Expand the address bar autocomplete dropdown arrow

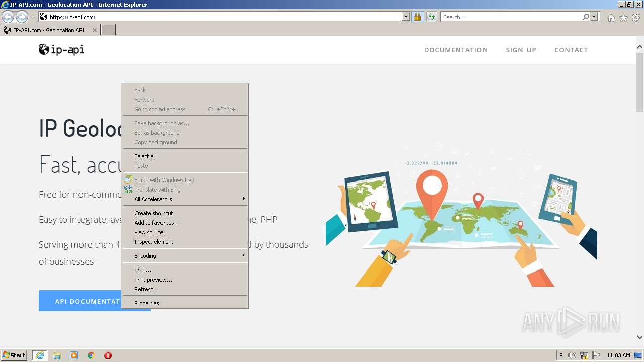[406, 17]
